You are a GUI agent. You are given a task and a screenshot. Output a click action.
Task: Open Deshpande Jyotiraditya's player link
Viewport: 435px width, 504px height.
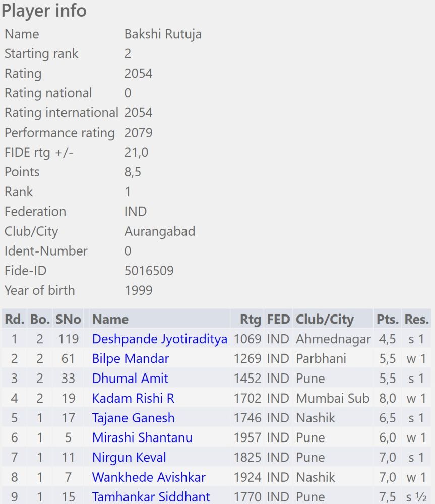pos(159,339)
